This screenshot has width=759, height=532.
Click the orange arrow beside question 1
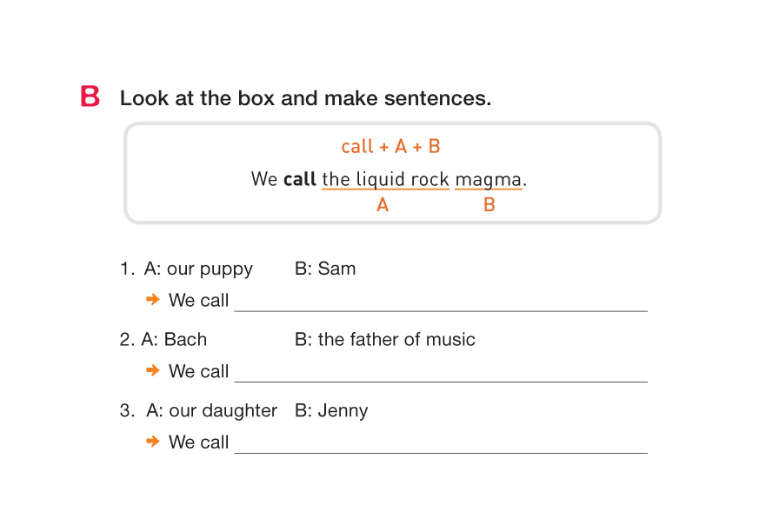click(153, 300)
